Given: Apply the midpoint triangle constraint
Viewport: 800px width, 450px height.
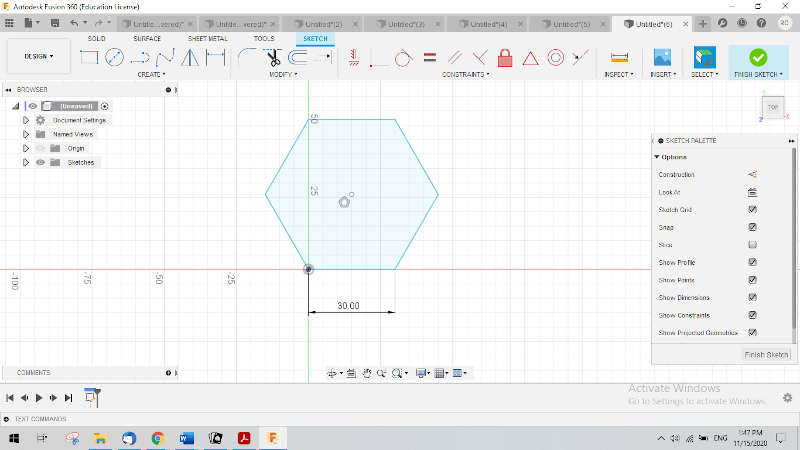Looking at the screenshot, I should pos(531,58).
